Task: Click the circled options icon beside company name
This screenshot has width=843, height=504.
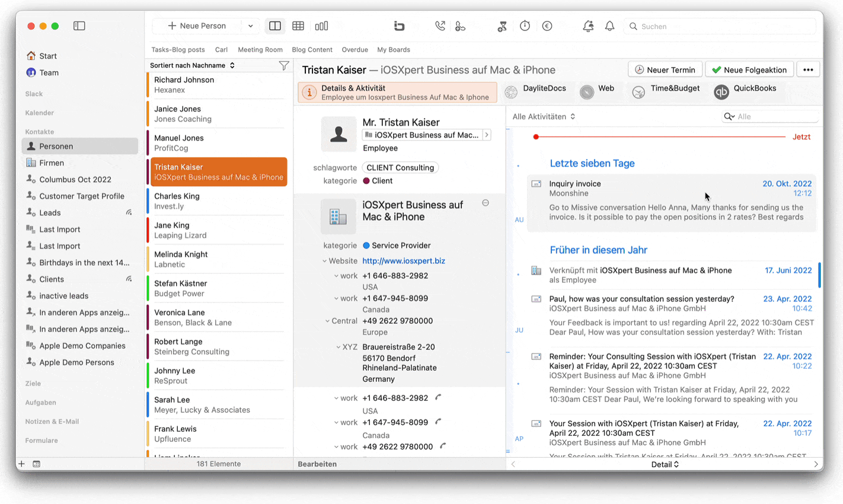Action: click(x=486, y=203)
